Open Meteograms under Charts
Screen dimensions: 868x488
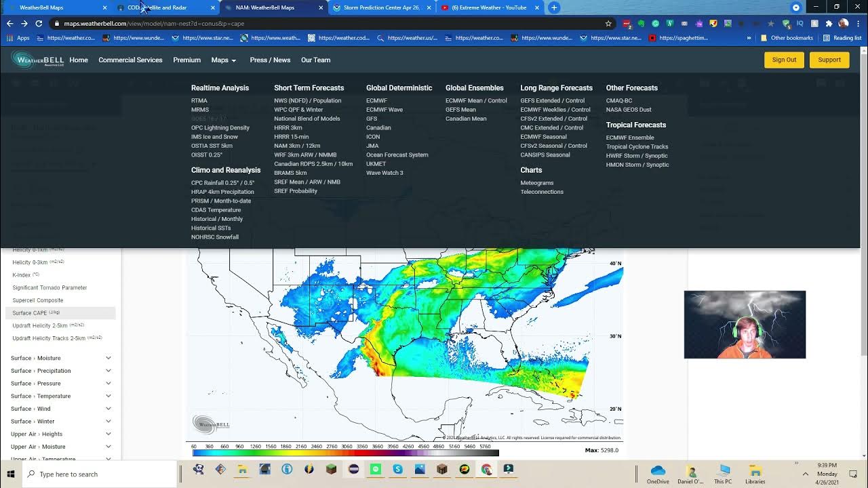pyautogui.click(x=537, y=183)
